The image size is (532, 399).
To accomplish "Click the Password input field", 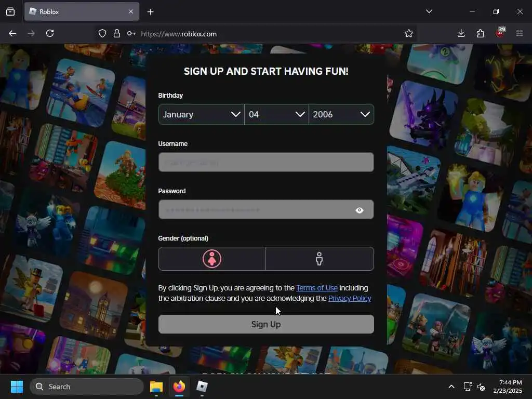I will pyautogui.click(x=266, y=210).
